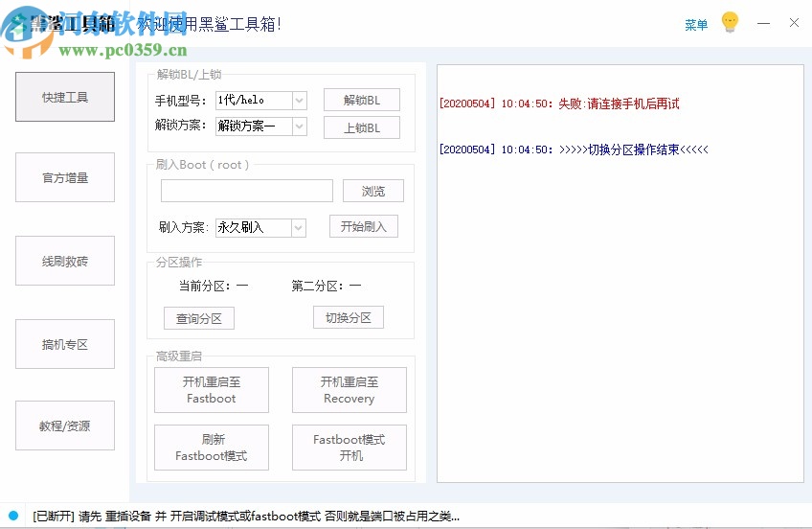812x529 pixels.
Task: Click the 切换分区 button
Action: (348, 317)
